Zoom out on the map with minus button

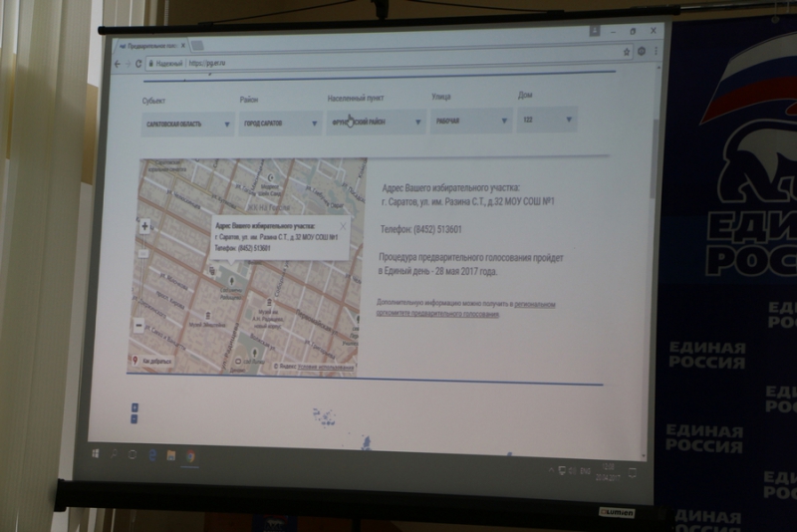pos(139,324)
